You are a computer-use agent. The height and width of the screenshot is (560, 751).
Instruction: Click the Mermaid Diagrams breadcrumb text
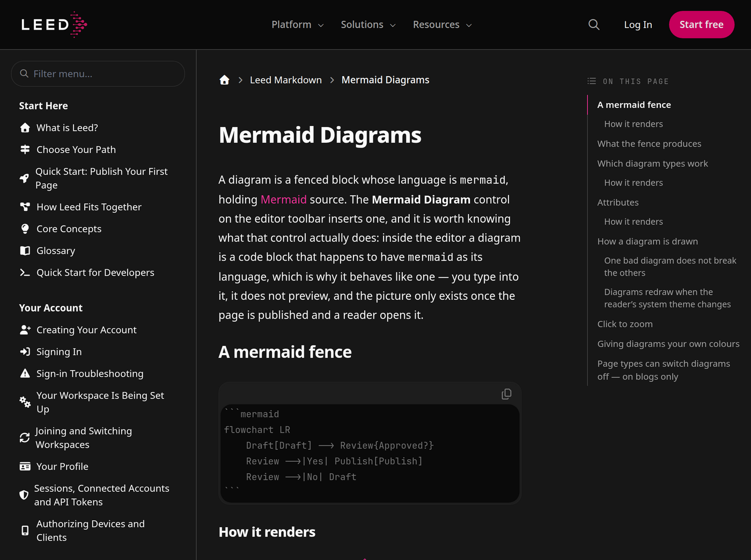click(x=385, y=80)
